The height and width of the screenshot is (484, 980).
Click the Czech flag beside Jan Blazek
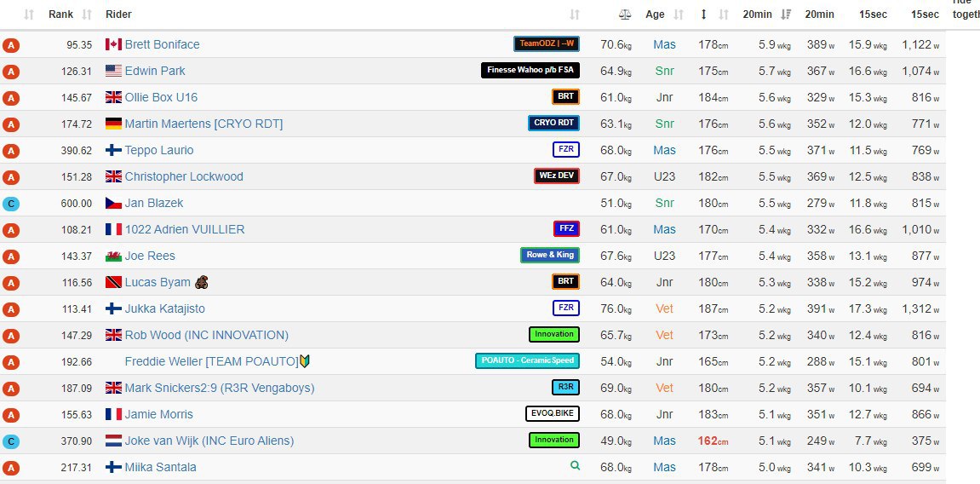113,204
